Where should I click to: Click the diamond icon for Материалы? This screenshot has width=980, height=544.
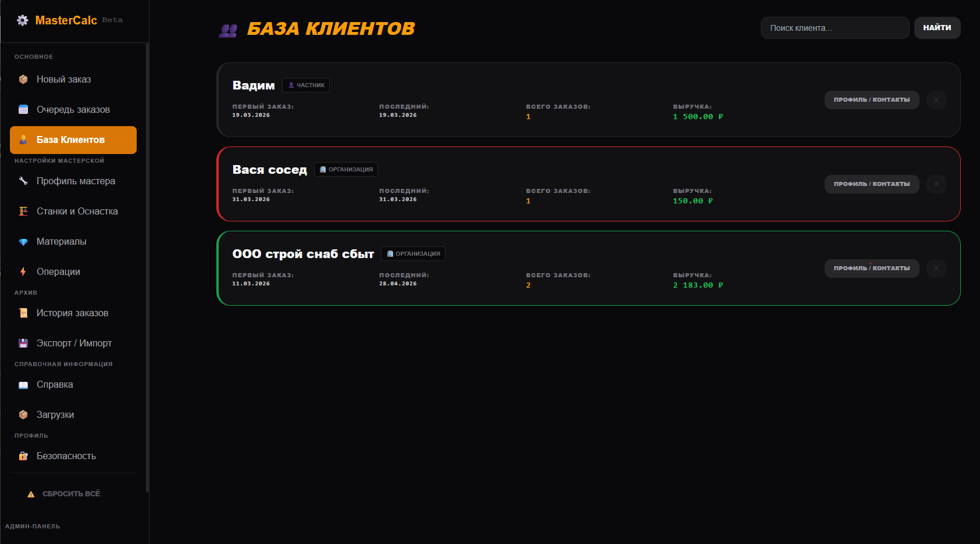pyautogui.click(x=23, y=242)
